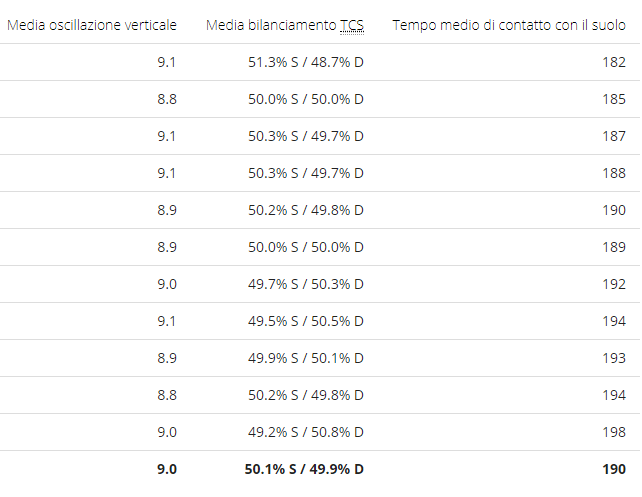The height and width of the screenshot is (497, 642).
Task: Click the ground contact value 185
Action: tap(614, 99)
